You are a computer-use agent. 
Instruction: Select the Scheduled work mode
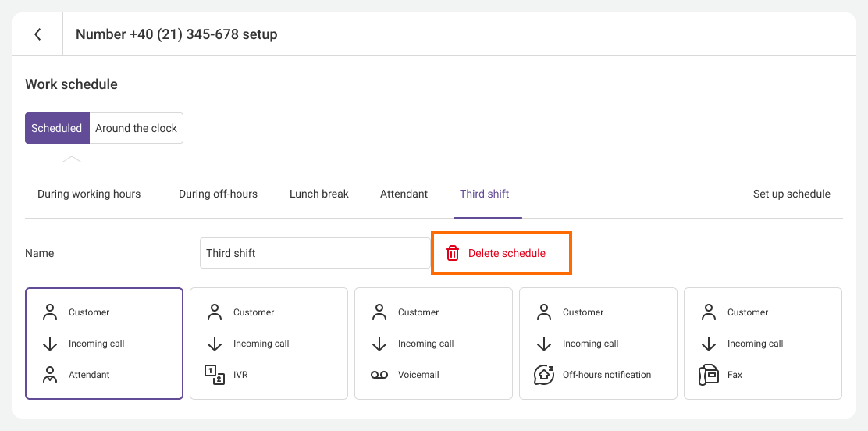tap(57, 128)
